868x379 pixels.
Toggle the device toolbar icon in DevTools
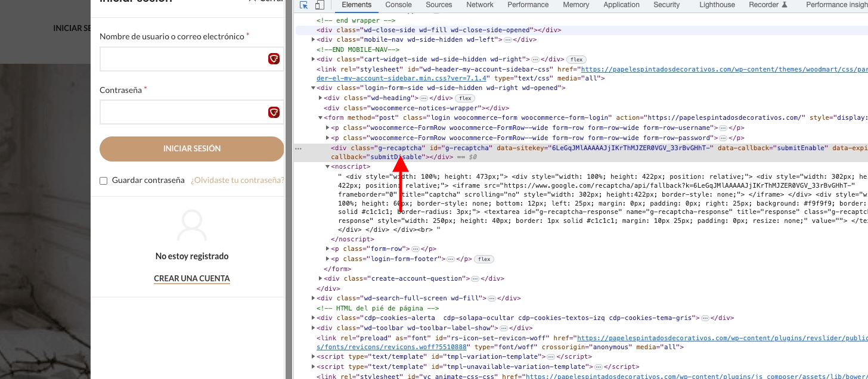click(x=319, y=5)
